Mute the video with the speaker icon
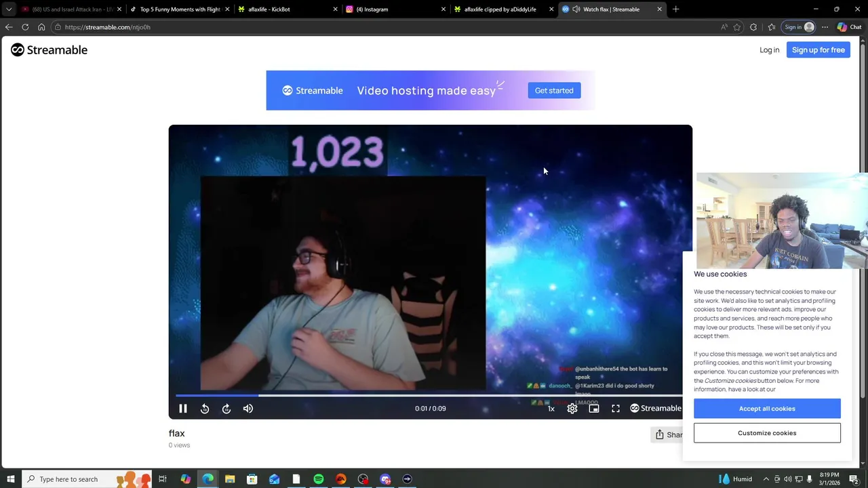This screenshot has height=488, width=868. 248,409
